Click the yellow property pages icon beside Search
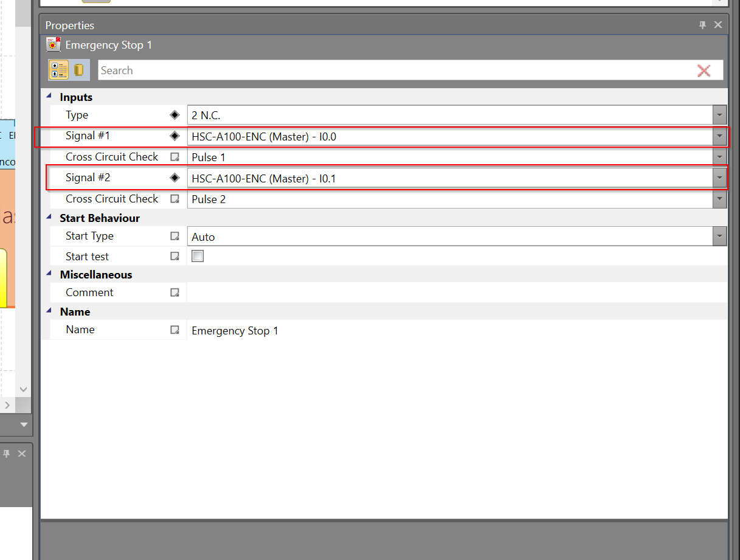740x560 pixels. pyautogui.click(x=79, y=70)
